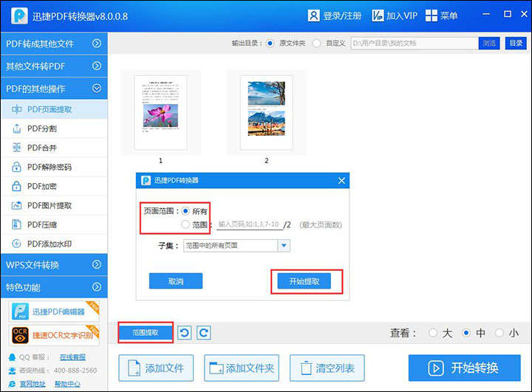
Task: Click the PDF split icon
Action: [x=16, y=128]
